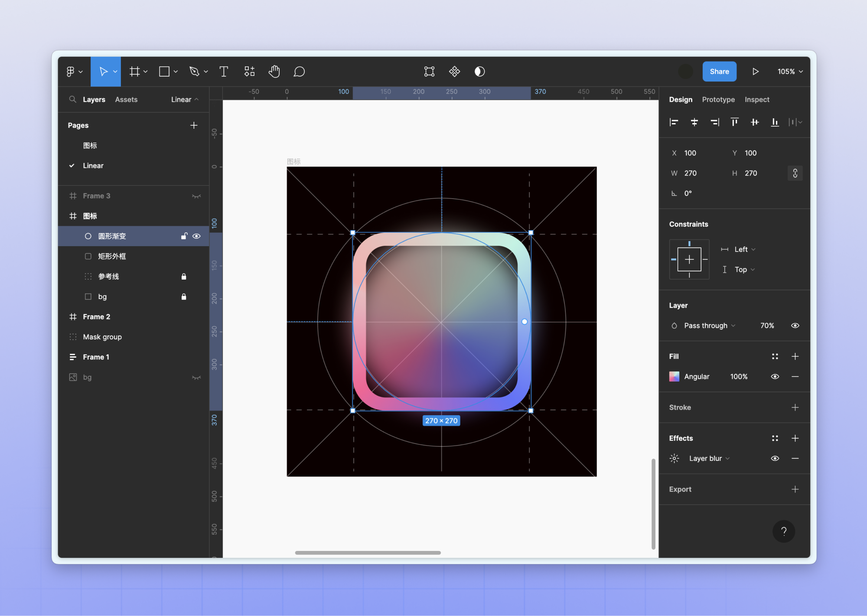Screen dimensions: 867x616
Task: Toggle Layer blur effect visibility
Action: point(775,459)
